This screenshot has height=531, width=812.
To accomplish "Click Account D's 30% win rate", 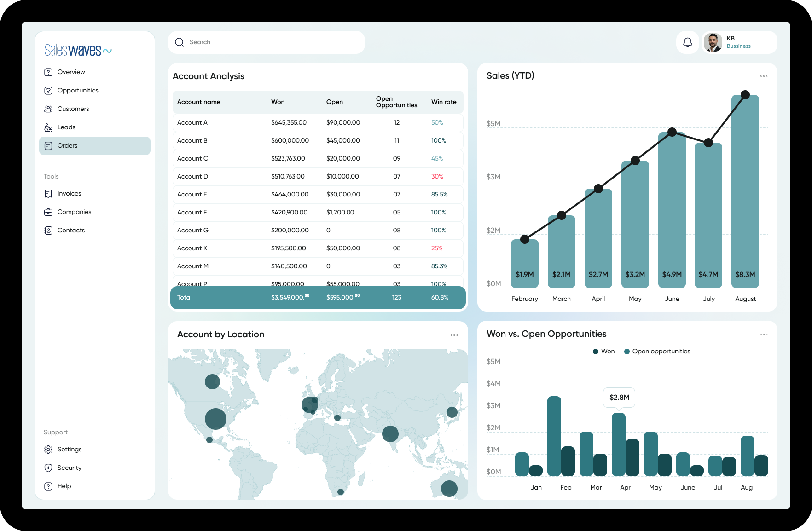I will click(x=437, y=177).
